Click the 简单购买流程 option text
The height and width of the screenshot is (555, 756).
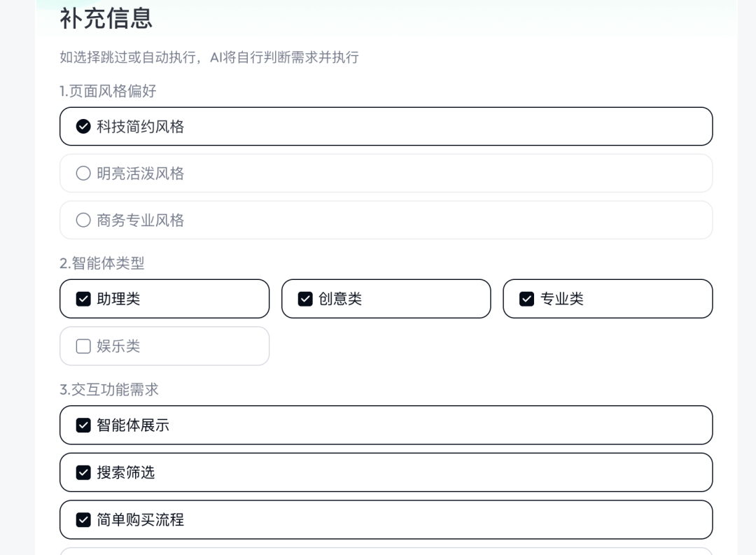click(140, 520)
